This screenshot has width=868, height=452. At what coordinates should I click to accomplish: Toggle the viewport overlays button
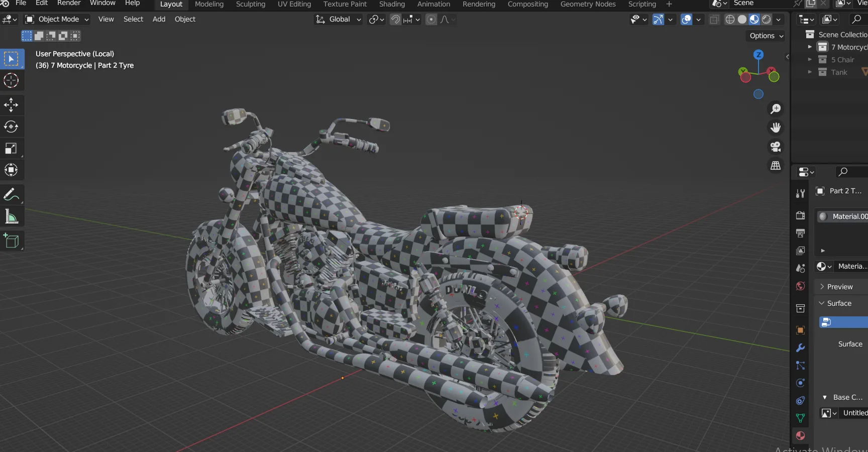pyautogui.click(x=686, y=20)
